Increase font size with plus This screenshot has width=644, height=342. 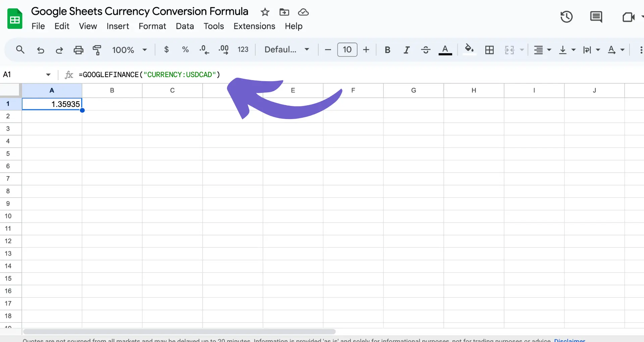coord(366,50)
